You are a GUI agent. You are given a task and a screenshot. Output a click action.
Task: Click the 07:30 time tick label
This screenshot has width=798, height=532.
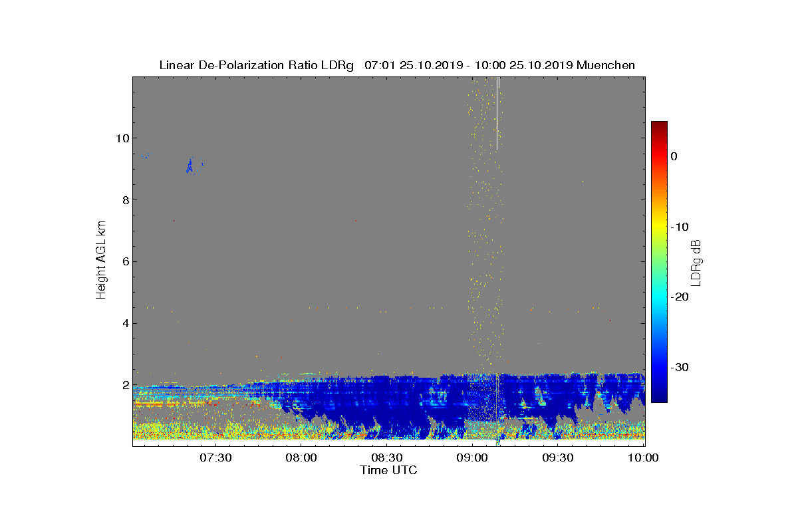click(x=216, y=458)
